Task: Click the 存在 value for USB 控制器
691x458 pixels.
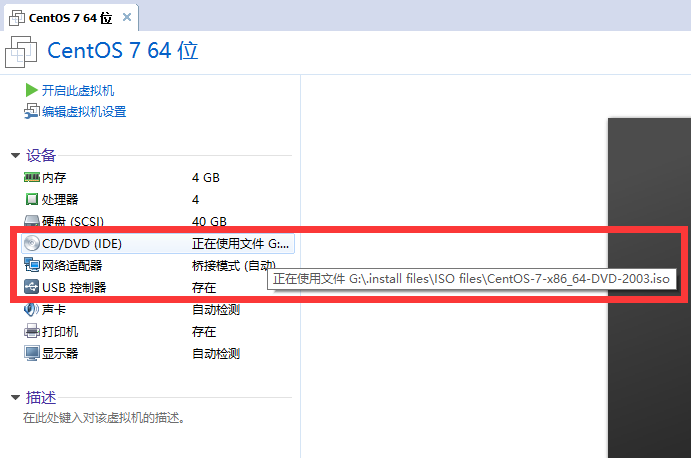Action: click(204, 288)
